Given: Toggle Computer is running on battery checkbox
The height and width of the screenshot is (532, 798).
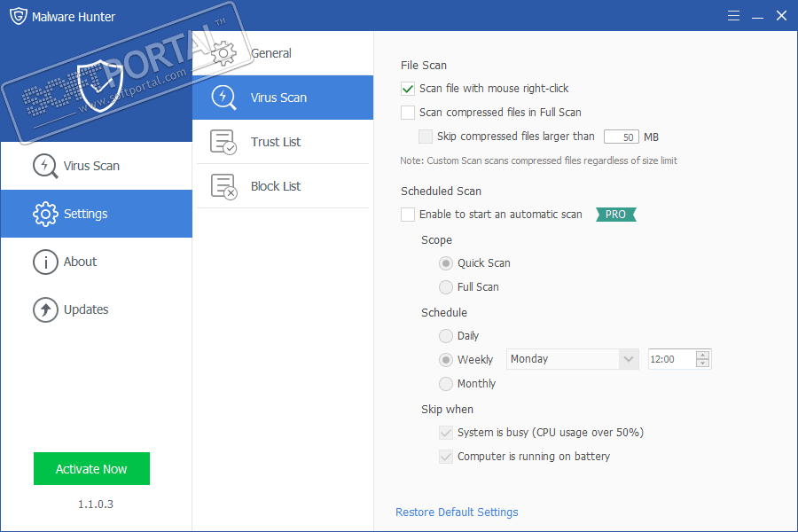Looking at the screenshot, I should [446, 457].
